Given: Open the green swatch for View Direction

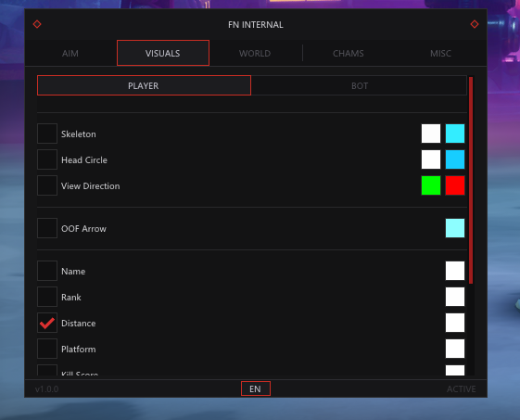Looking at the screenshot, I should coord(431,185).
